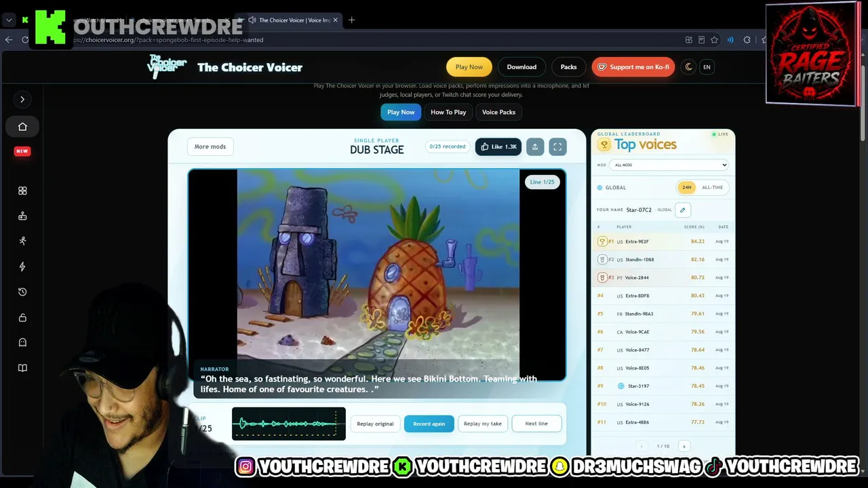Like the pack with the thumbs-up button
Viewport: 868px width, 488px height.
[x=498, y=146]
